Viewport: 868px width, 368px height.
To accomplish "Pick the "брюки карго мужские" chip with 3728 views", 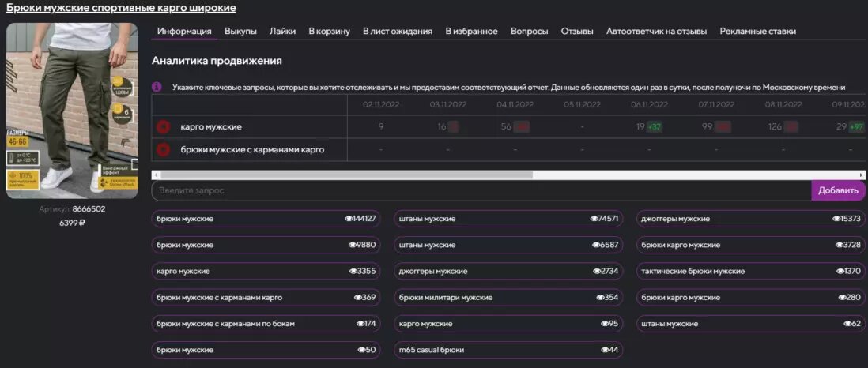I will tap(751, 245).
